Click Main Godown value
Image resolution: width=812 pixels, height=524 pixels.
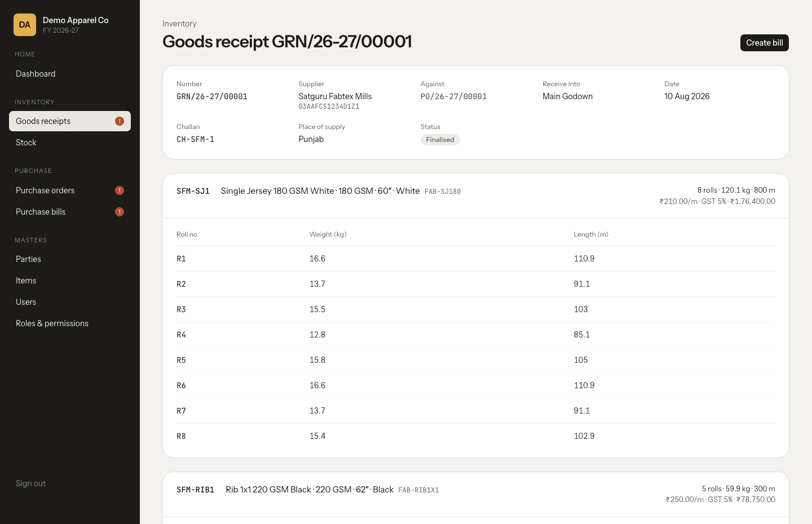pyautogui.click(x=567, y=96)
